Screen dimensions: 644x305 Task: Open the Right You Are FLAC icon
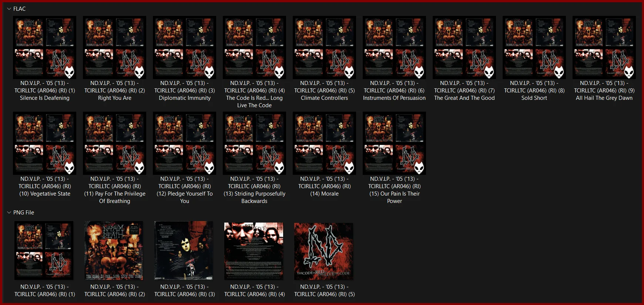point(115,47)
